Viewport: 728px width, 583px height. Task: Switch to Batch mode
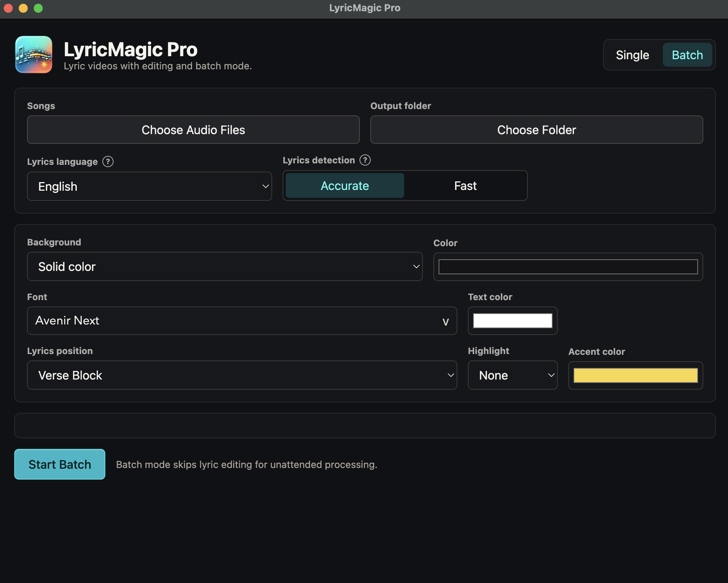(687, 55)
